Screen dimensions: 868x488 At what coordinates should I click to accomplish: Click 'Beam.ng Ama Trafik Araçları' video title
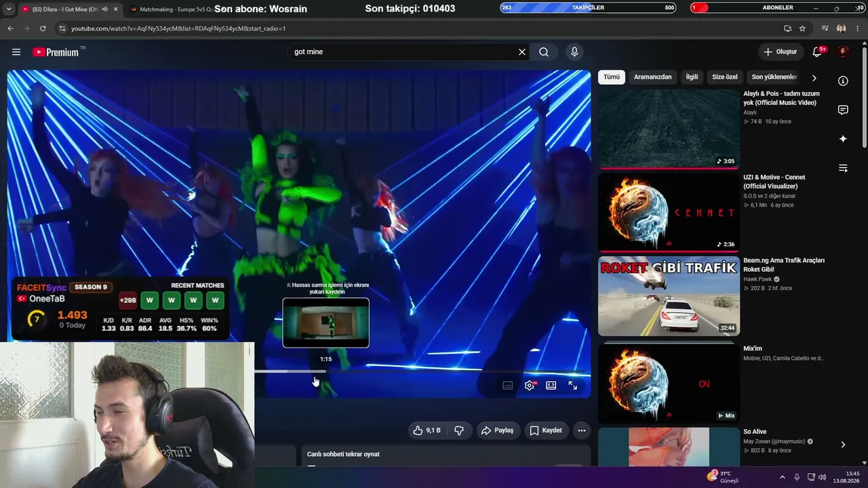click(x=784, y=265)
